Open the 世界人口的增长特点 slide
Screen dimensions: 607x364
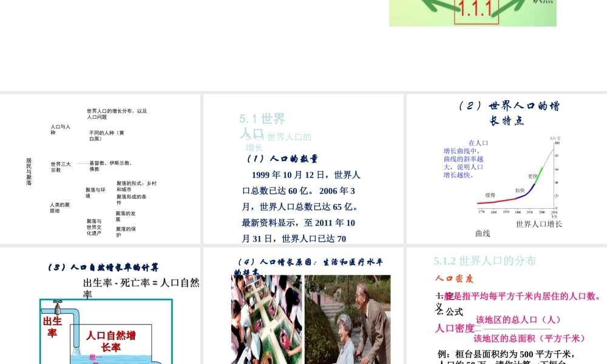(x=507, y=169)
